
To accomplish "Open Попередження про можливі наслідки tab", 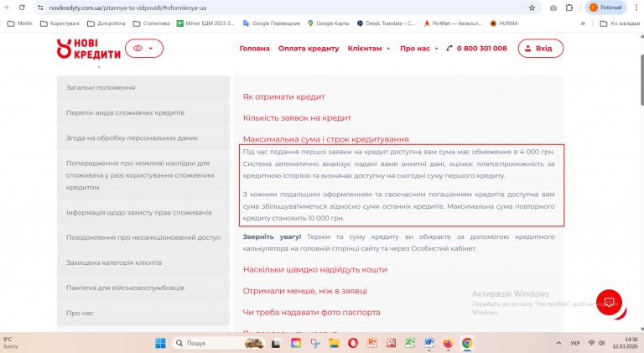I will pos(143,175).
